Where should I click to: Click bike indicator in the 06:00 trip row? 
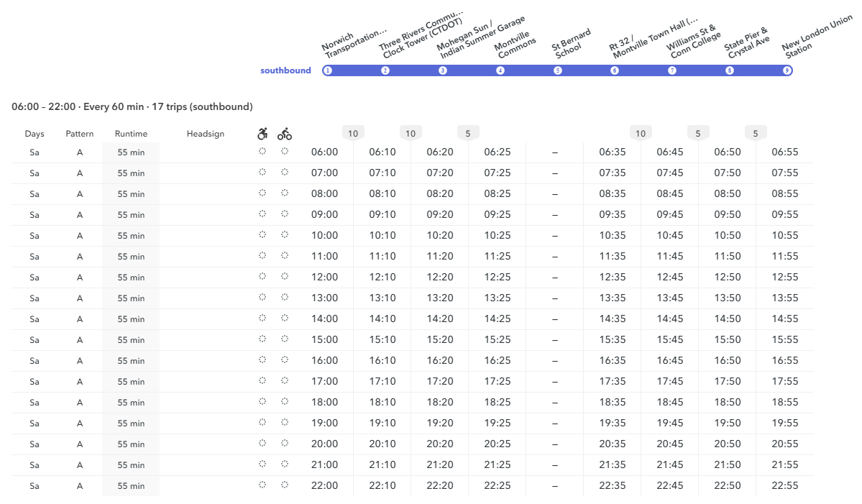[x=284, y=151]
